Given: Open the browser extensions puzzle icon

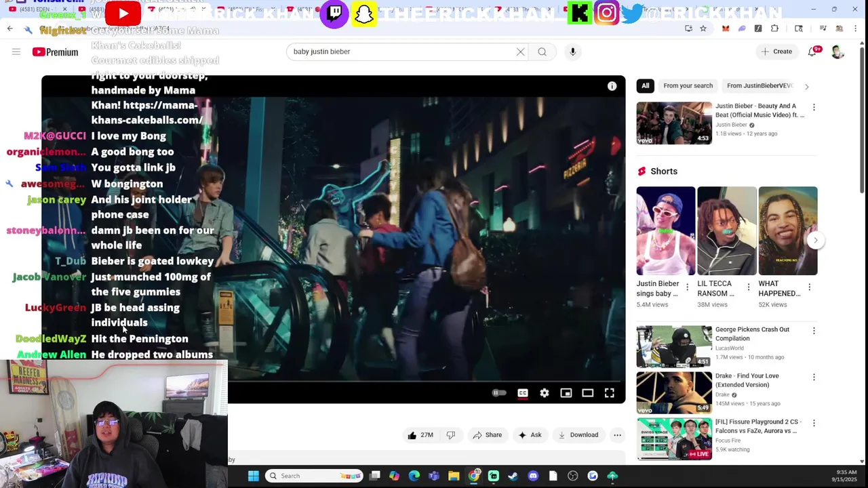Looking at the screenshot, I should pos(774,28).
